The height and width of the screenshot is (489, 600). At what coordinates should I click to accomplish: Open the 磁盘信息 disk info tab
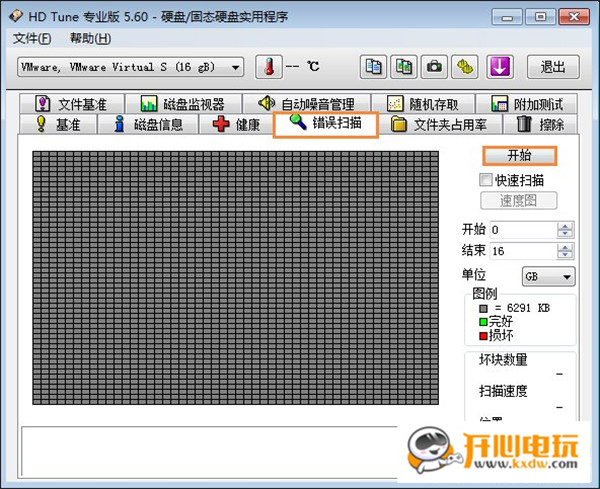[148, 125]
